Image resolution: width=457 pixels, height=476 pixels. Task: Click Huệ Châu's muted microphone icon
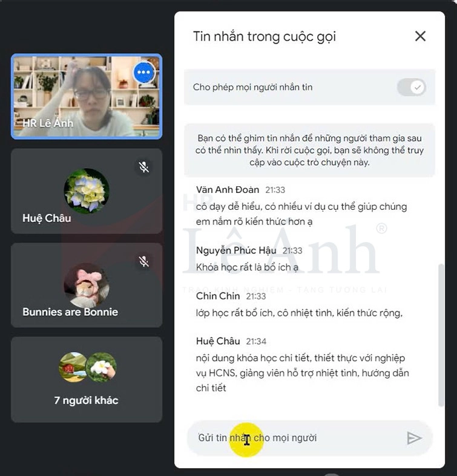[143, 167]
